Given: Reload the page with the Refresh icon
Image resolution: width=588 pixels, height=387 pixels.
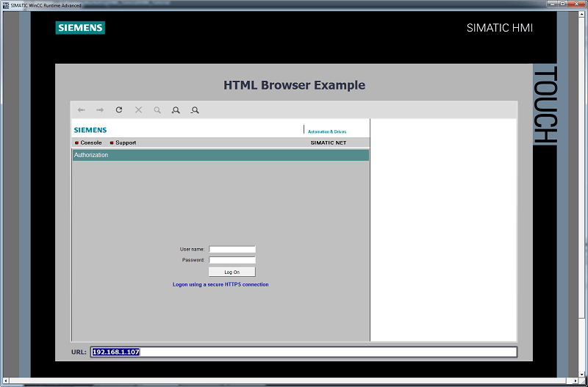Looking at the screenshot, I should click(x=119, y=109).
